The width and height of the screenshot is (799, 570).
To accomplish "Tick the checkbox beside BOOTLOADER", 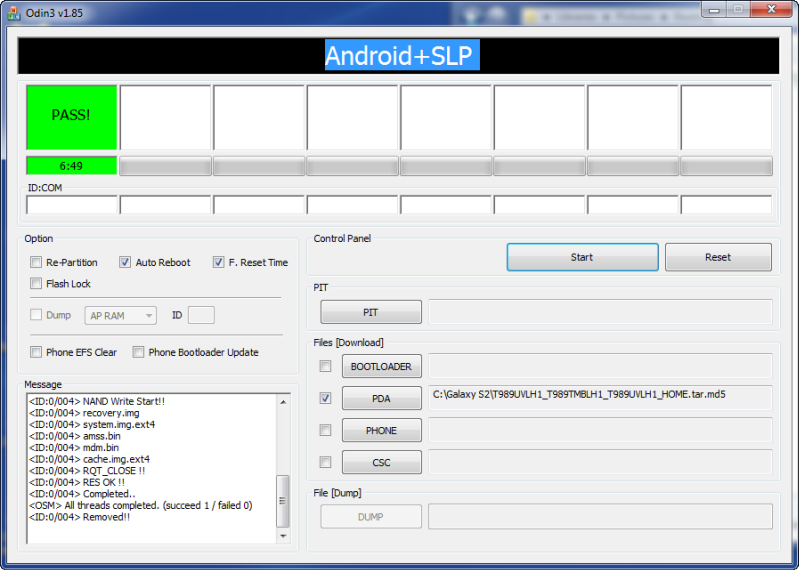I will pos(325,366).
